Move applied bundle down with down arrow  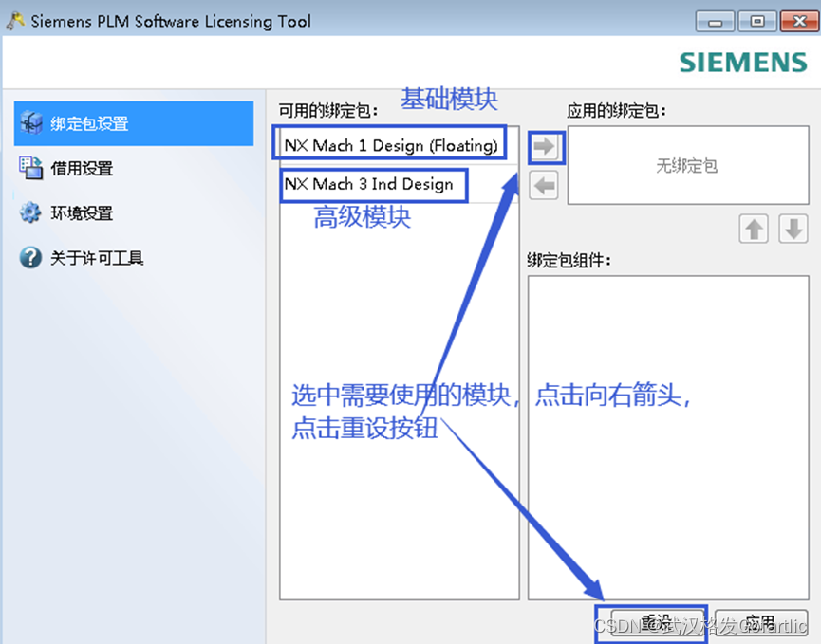click(x=793, y=229)
